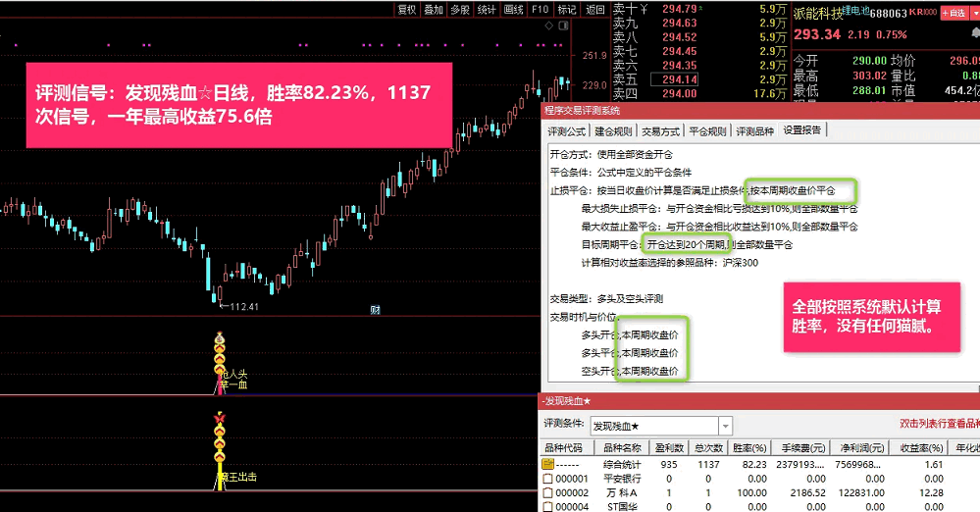Open the 评测条件 dropdown arrow
This screenshot has width=980, height=512.
click(725, 427)
